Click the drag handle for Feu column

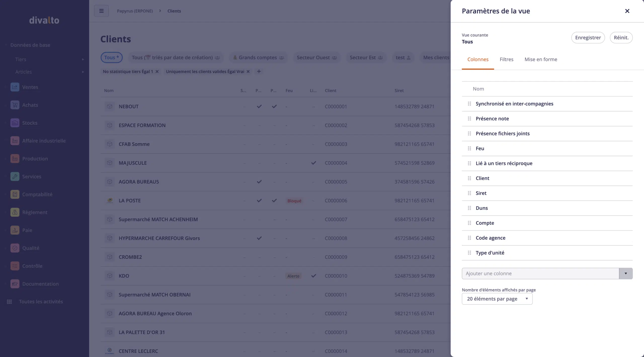click(469, 148)
